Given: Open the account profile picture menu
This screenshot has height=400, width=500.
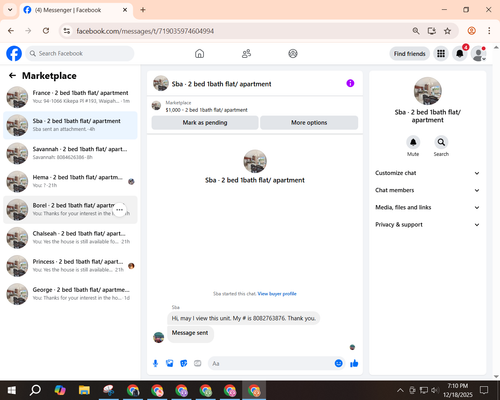Looking at the screenshot, I should [x=479, y=53].
